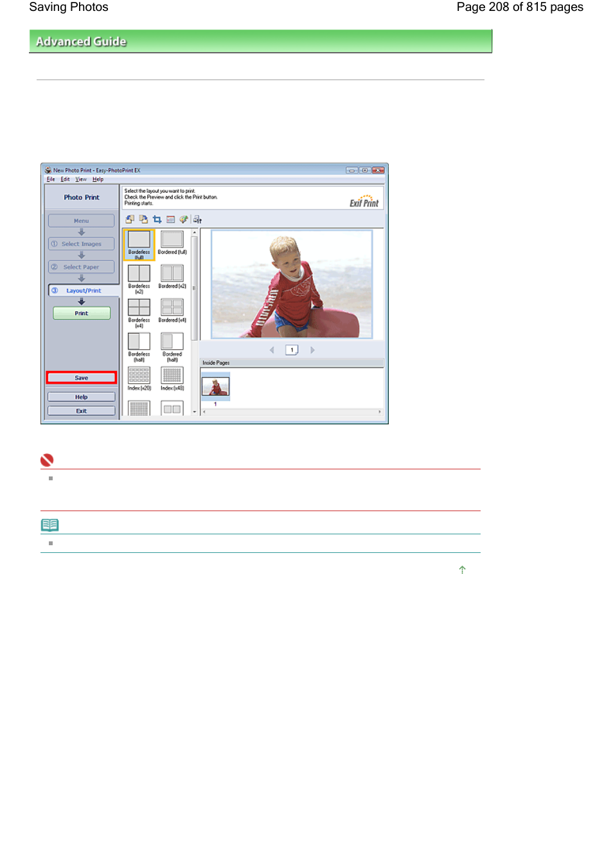
Task: Click the sidebar Help button
Action: 82,397
